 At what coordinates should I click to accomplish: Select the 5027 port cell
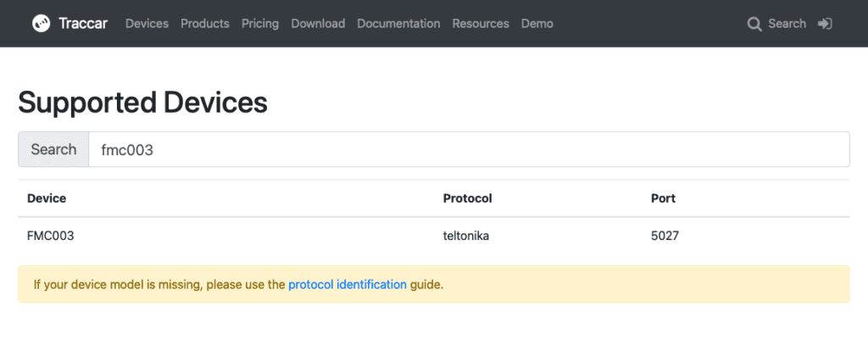(x=665, y=236)
